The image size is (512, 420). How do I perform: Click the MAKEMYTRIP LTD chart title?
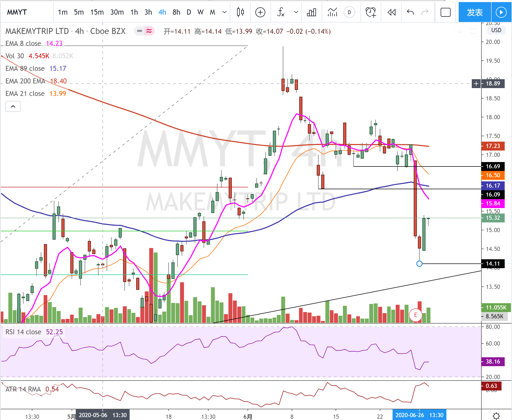[37, 31]
